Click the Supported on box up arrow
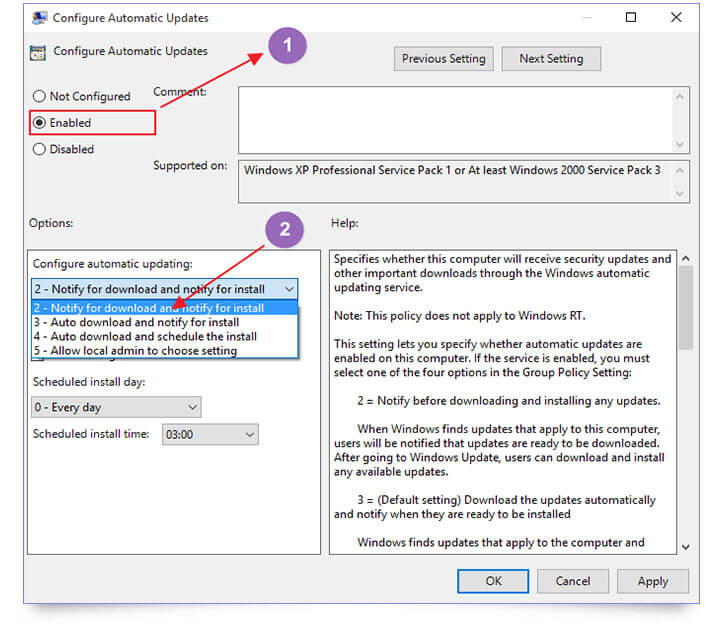 [x=679, y=171]
